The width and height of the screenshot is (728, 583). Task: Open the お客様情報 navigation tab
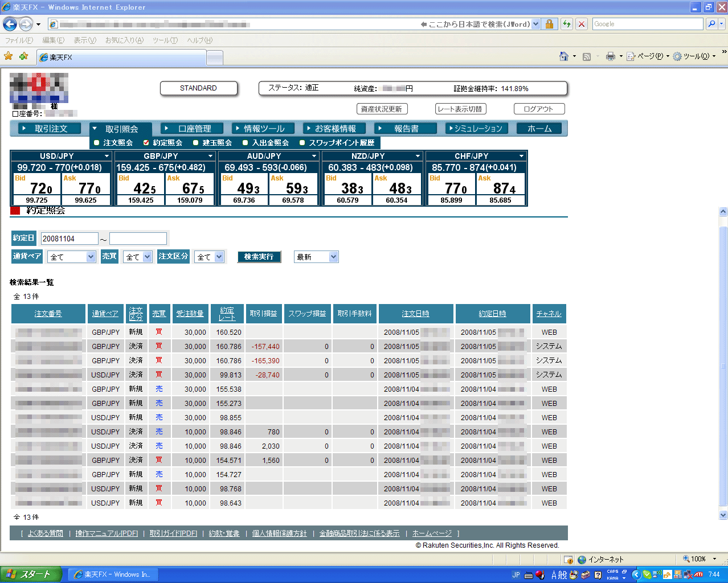click(x=334, y=129)
